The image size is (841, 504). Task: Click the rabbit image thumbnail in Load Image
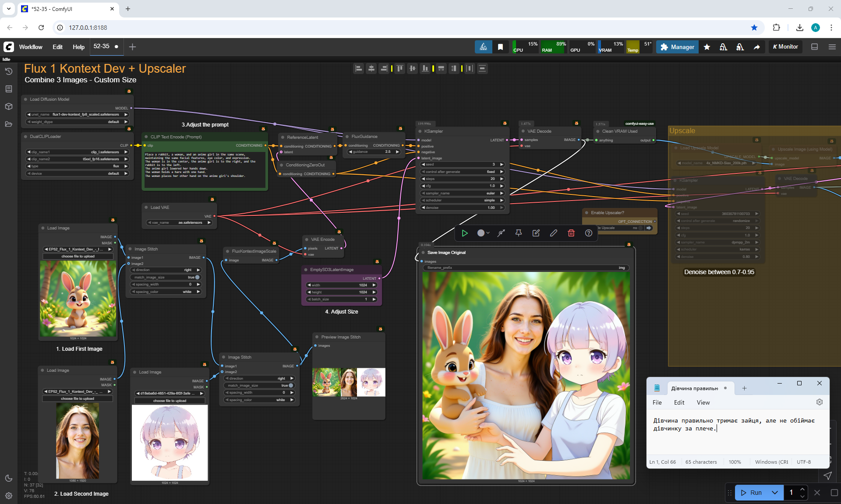(x=78, y=299)
